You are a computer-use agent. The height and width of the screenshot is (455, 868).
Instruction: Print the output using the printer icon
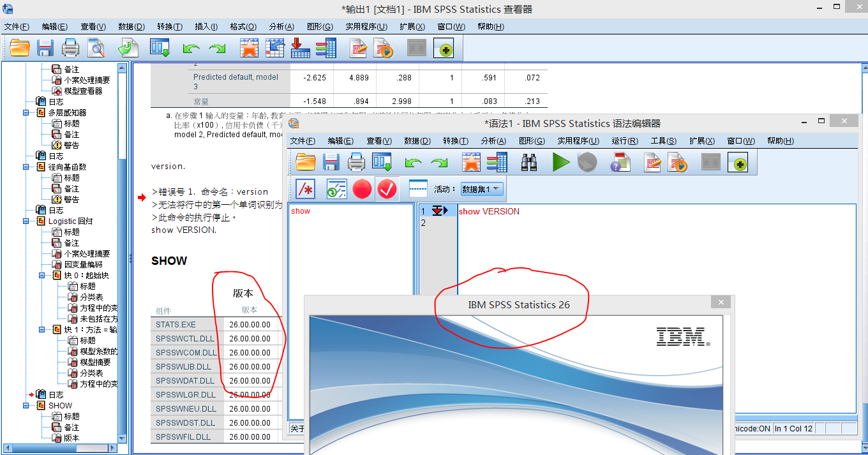click(x=70, y=47)
